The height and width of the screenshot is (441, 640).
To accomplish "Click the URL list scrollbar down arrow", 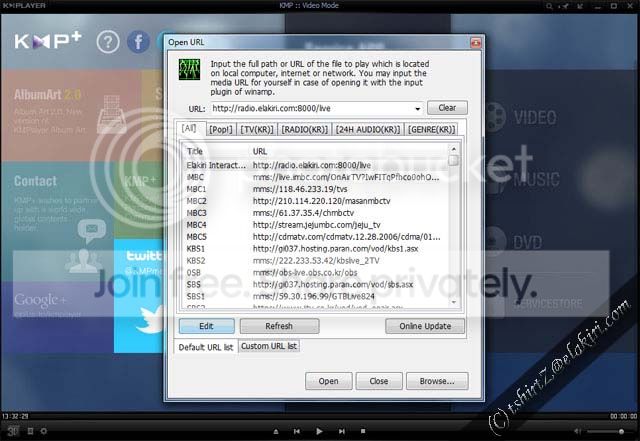I will tap(453, 302).
